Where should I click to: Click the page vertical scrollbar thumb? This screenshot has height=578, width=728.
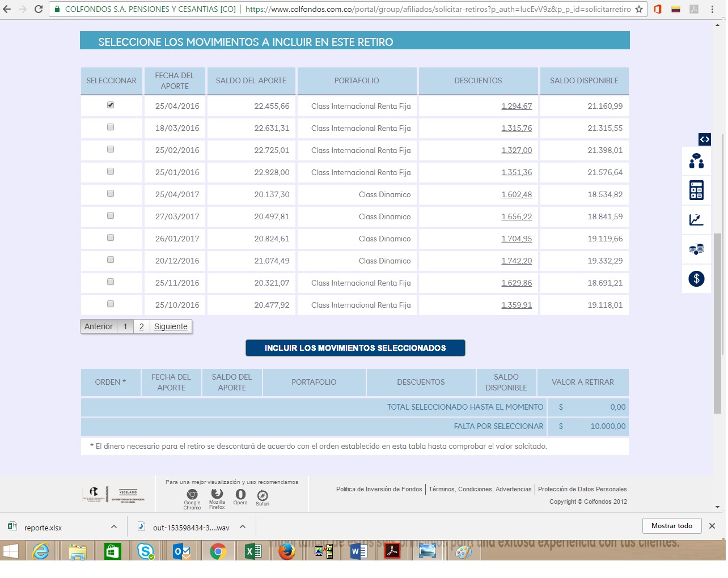pos(717,323)
